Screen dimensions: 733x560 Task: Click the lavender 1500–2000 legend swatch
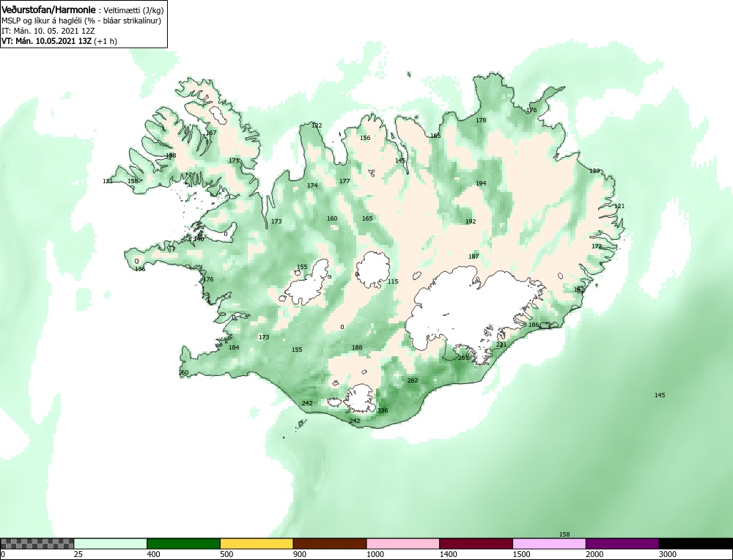point(549,543)
